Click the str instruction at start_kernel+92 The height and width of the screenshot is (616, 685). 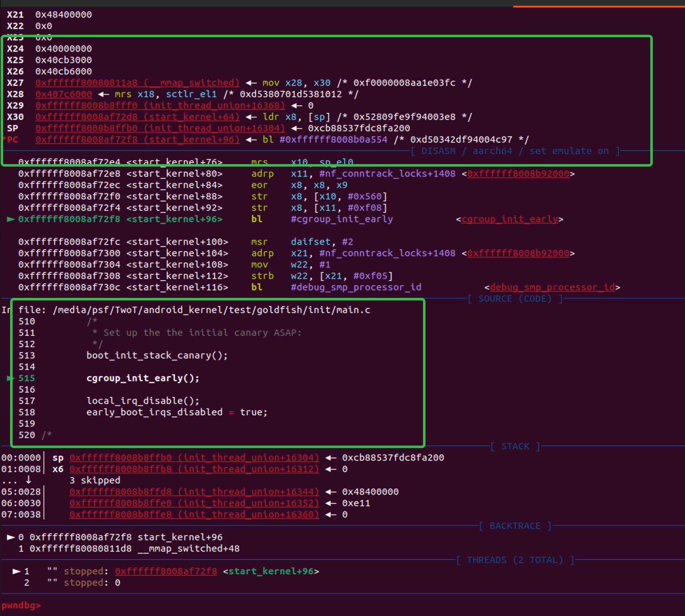click(259, 208)
